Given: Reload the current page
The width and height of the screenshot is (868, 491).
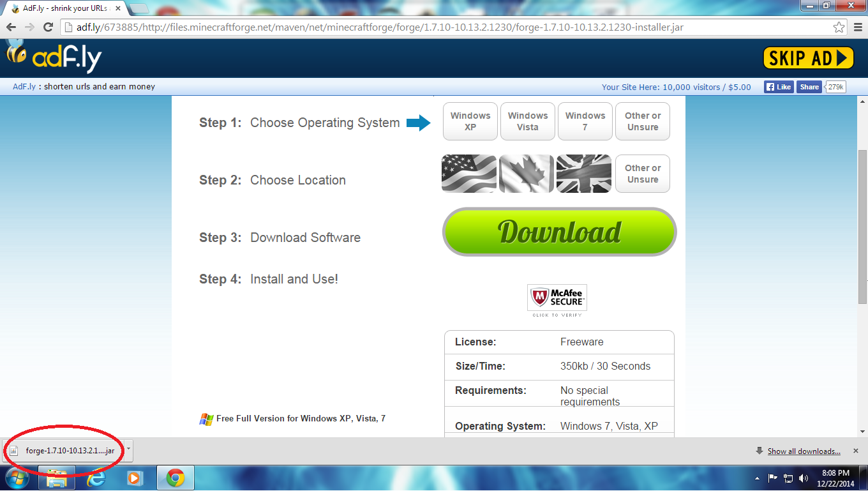Looking at the screenshot, I should click(x=48, y=27).
